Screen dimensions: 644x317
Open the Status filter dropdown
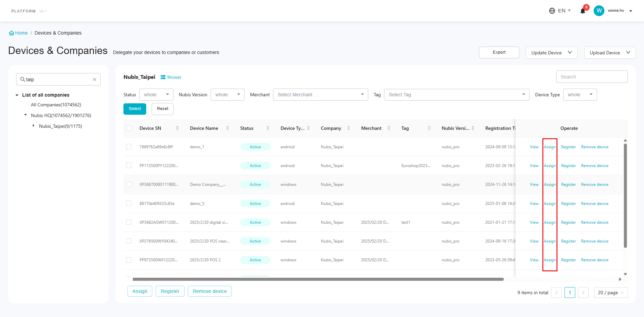pyautogui.click(x=156, y=95)
